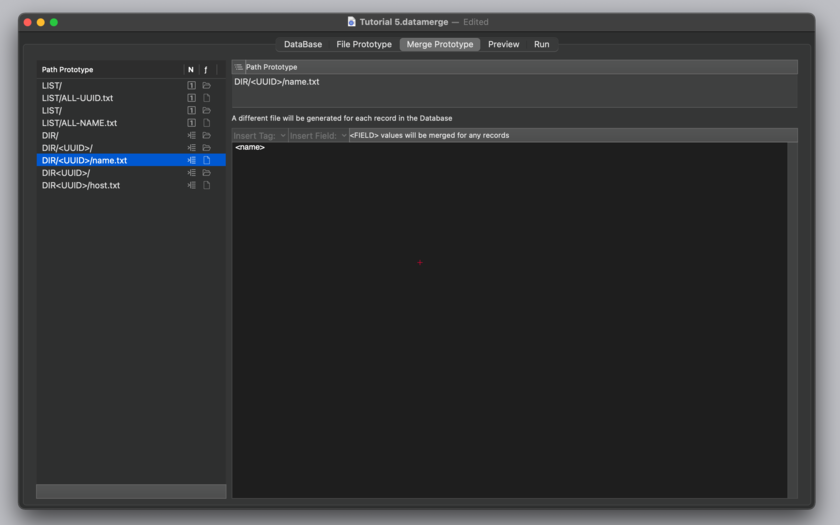Select the DIR<UUID>/ row
Viewport: 840px width, 525px height.
[131, 172]
